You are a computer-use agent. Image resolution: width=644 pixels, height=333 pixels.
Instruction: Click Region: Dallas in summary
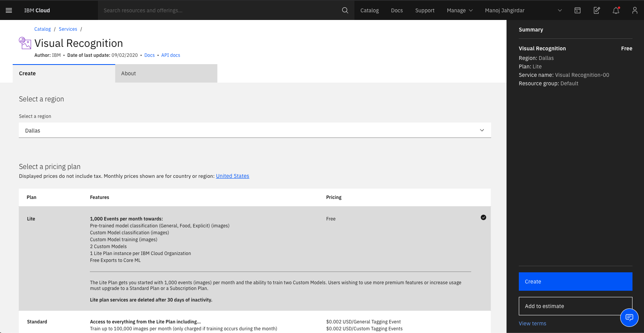point(536,58)
